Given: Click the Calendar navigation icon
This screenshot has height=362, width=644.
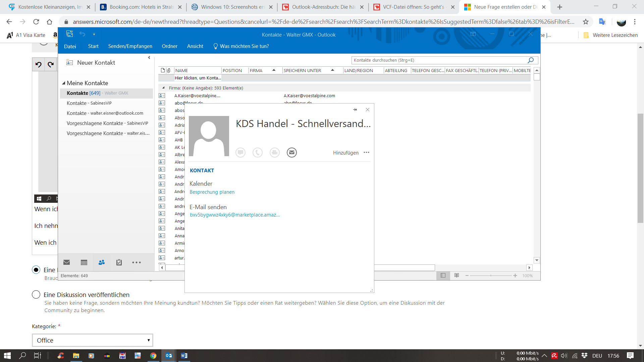Looking at the screenshot, I should point(84,262).
